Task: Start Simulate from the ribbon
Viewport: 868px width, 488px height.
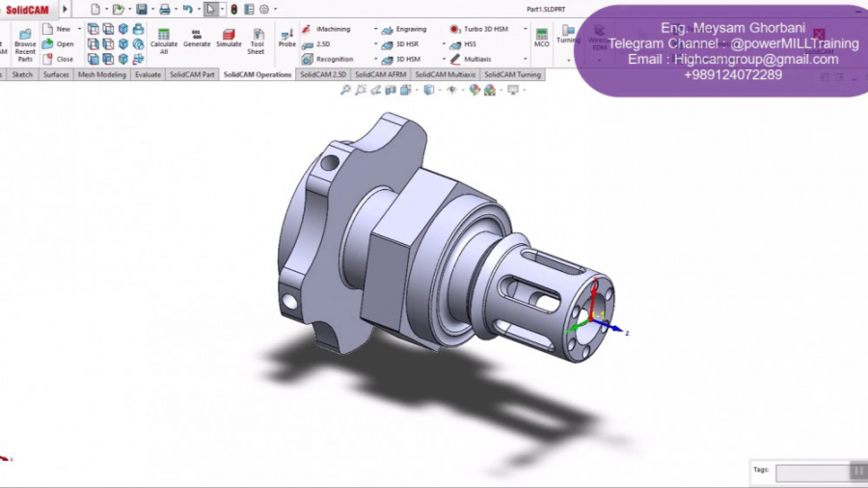Action: 229,39
